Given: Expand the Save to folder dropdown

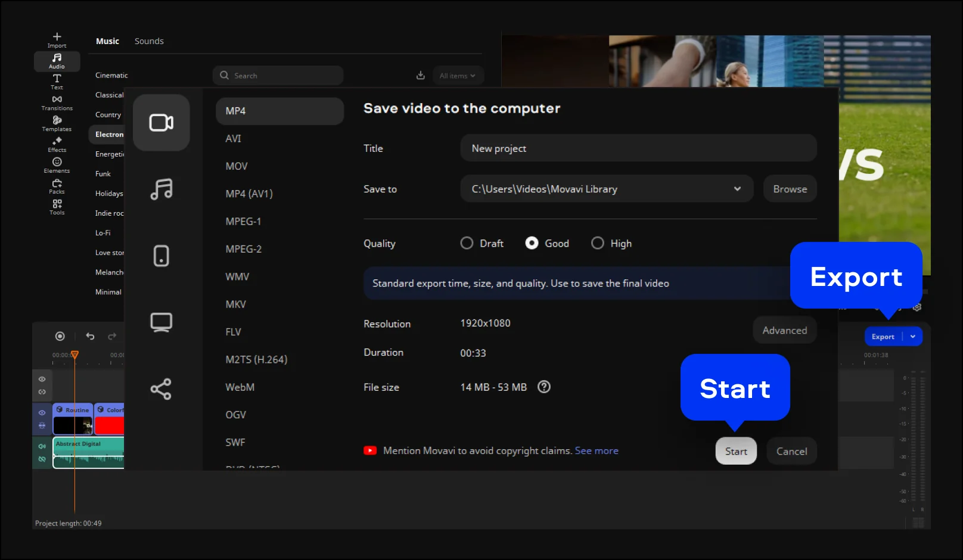Looking at the screenshot, I should coord(737,189).
